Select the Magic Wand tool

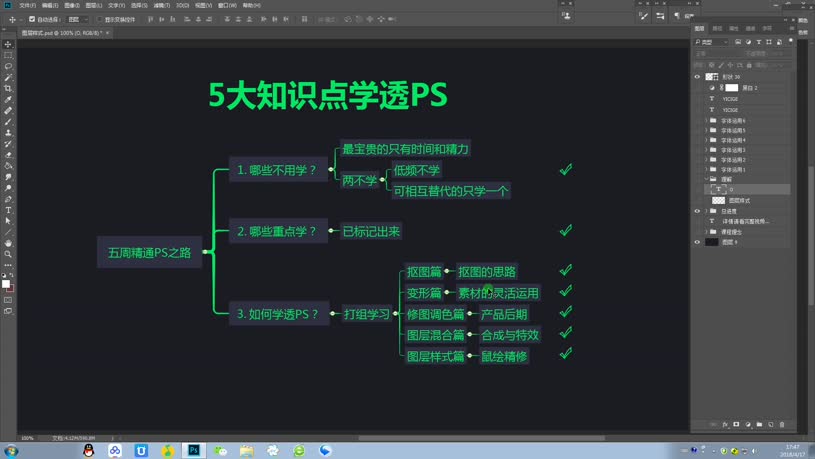click(x=8, y=77)
